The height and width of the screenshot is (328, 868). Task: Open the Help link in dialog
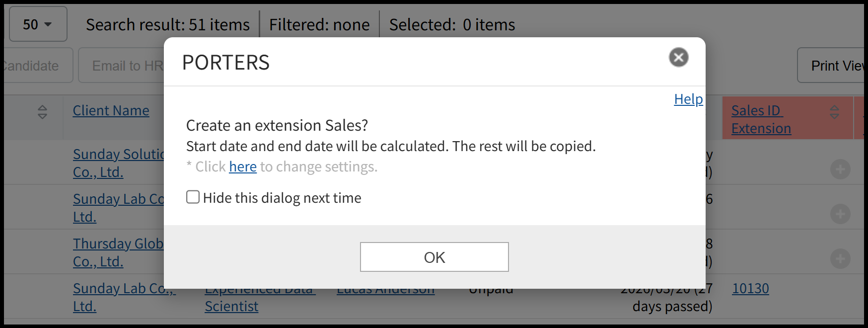pos(688,99)
